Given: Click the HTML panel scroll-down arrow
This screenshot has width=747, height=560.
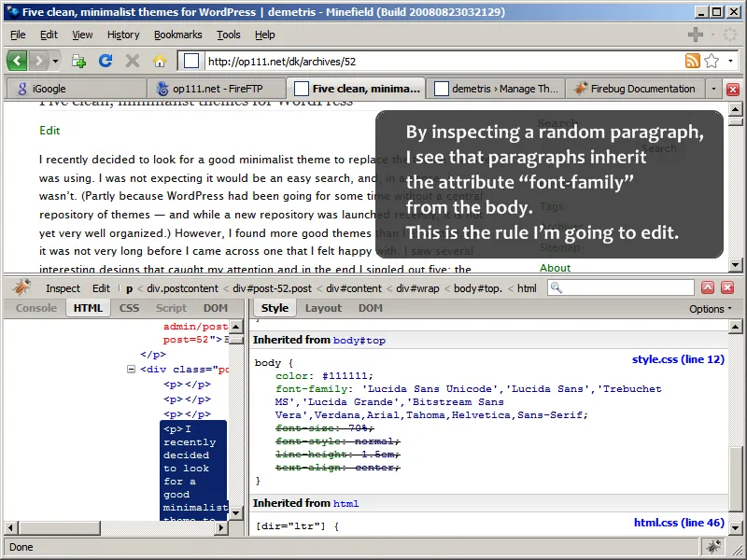Looking at the screenshot, I should [235, 512].
